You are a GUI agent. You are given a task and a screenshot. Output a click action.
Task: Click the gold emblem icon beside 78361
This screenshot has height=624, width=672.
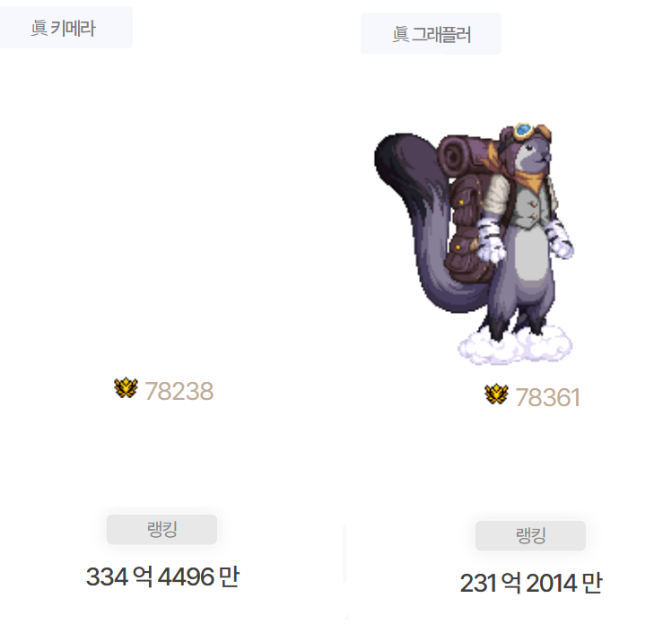pos(496,394)
